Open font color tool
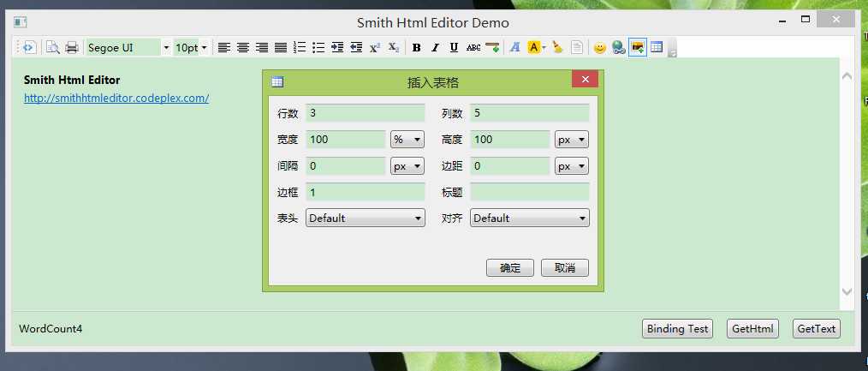The image size is (868, 371). point(514,48)
